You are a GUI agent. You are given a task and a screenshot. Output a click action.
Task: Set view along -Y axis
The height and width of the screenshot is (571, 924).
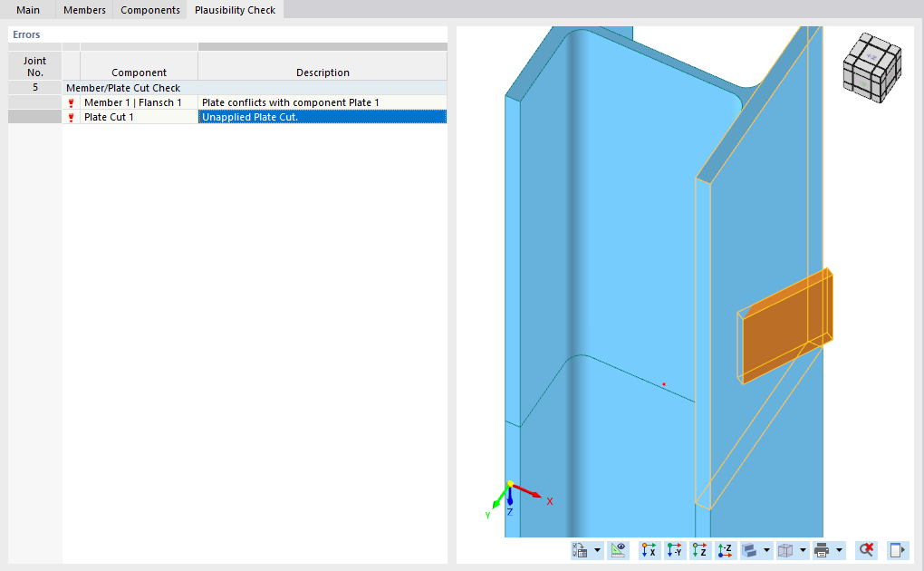coord(675,550)
